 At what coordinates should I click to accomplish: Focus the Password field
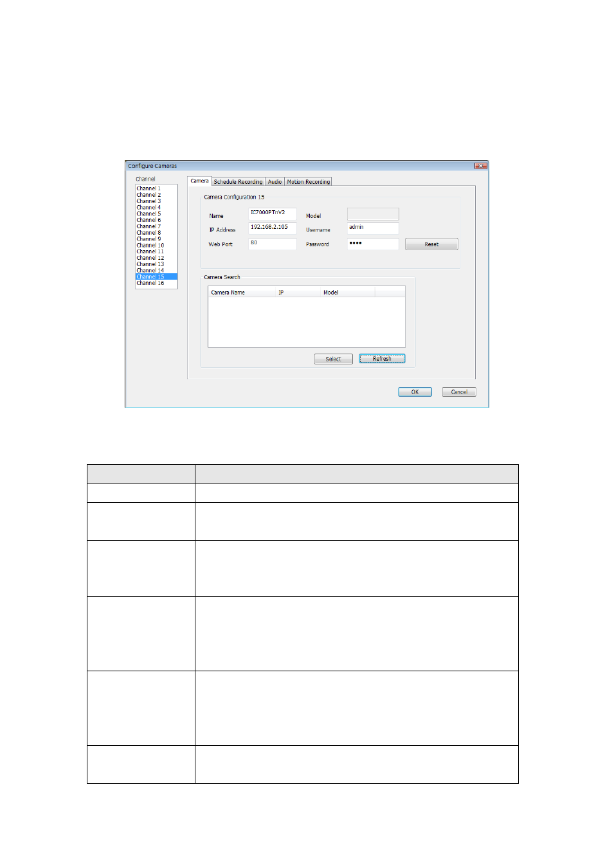(373, 244)
